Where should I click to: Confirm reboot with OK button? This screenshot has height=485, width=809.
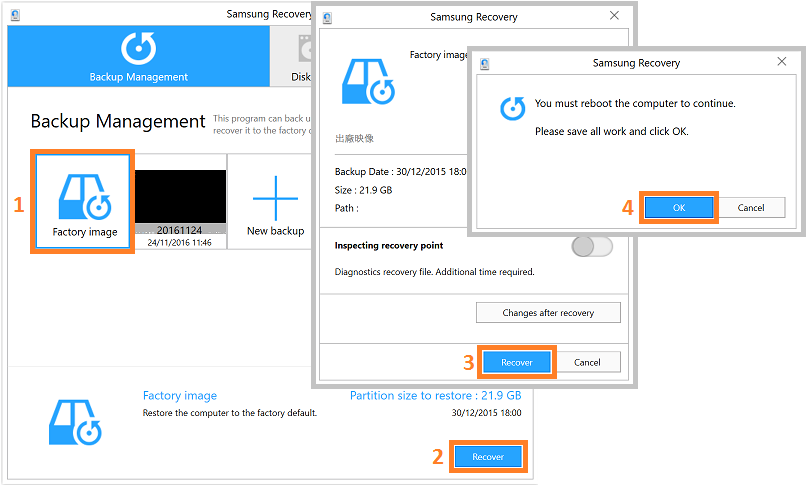click(x=679, y=207)
